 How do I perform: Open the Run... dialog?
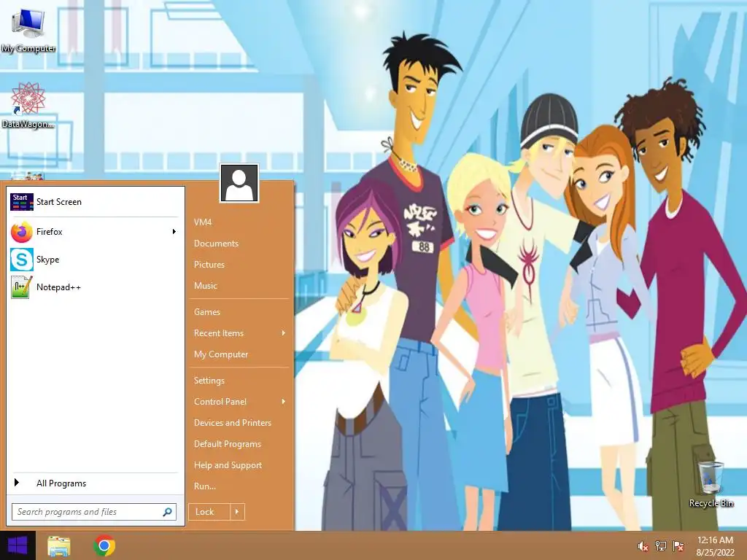(x=204, y=486)
